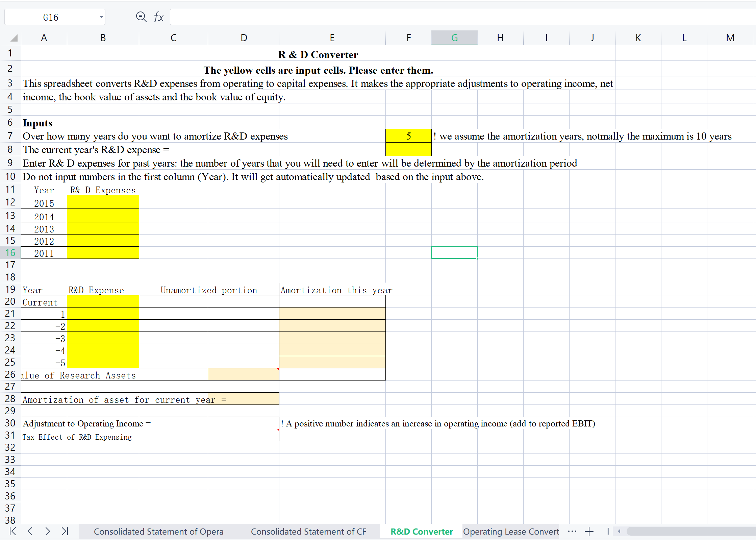Open the Name Box dropdown arrow

pos(101,17)
